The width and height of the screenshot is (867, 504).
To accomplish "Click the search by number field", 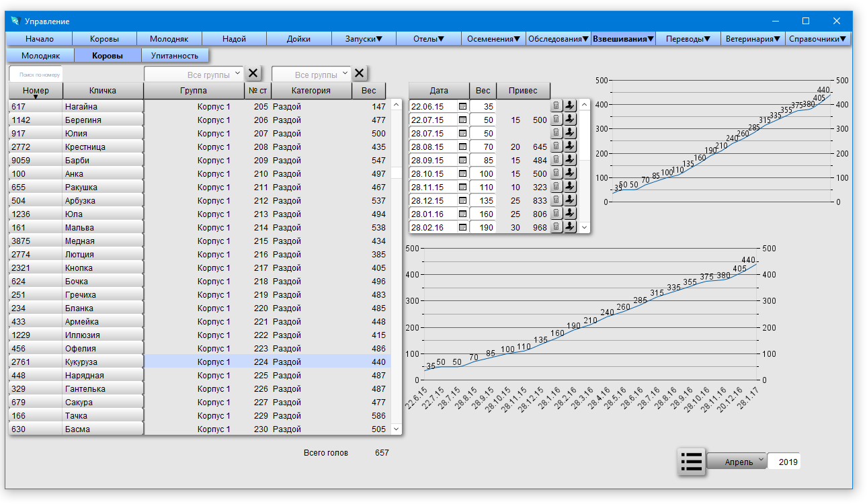I will pyautogui.click(x=36, y=75).
